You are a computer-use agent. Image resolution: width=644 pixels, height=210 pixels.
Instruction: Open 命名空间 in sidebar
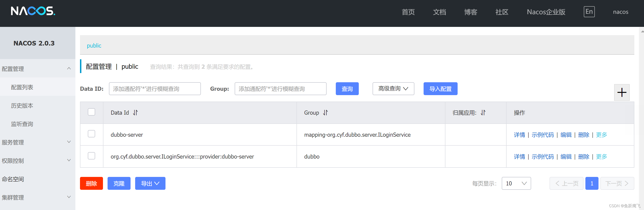coord(37,179)
